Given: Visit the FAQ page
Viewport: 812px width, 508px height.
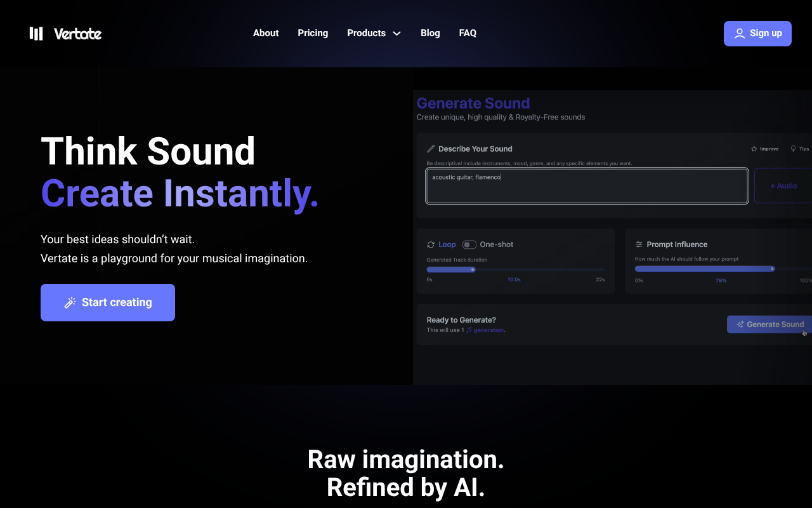Looking at the screenshot, I should (x=468, y=33).
